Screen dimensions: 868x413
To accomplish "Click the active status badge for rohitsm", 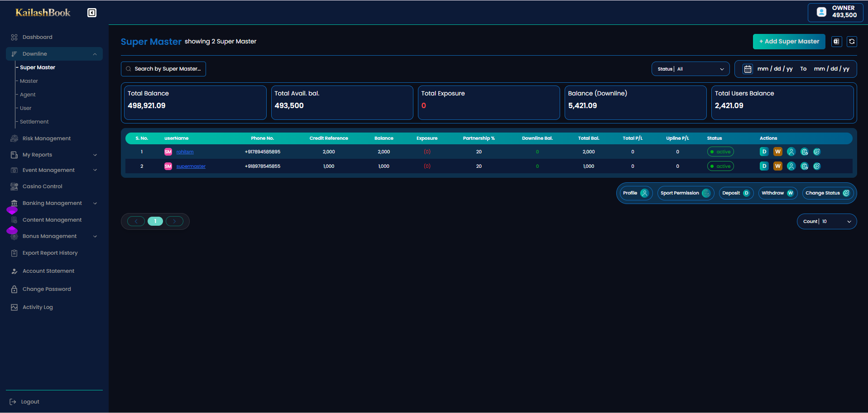I will [x=720, y=152].
